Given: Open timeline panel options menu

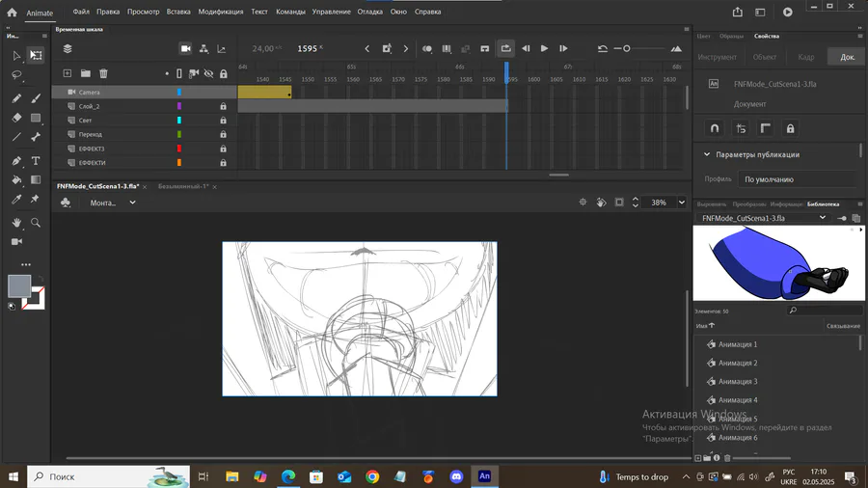Looking at the screenshot, I should coord(687,29).
